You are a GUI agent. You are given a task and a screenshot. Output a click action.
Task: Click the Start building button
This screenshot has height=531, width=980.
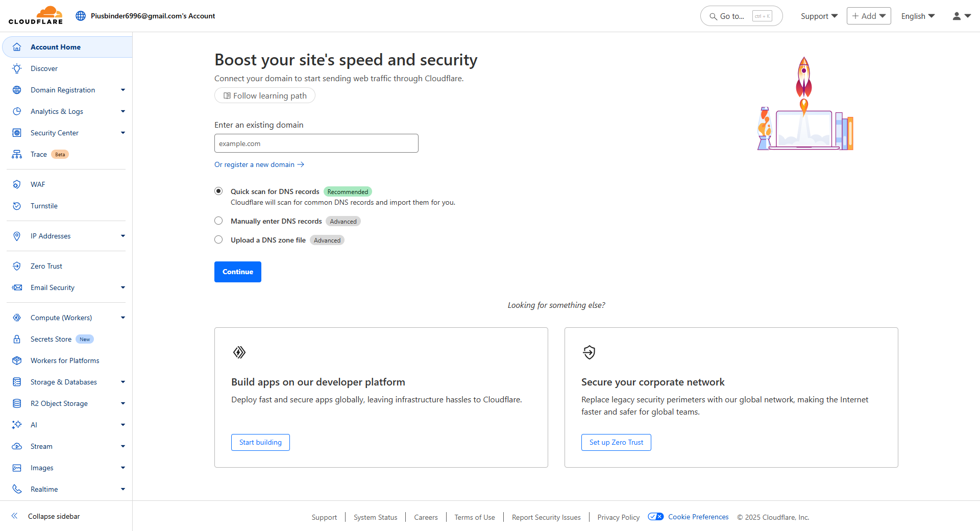(260, 442)
